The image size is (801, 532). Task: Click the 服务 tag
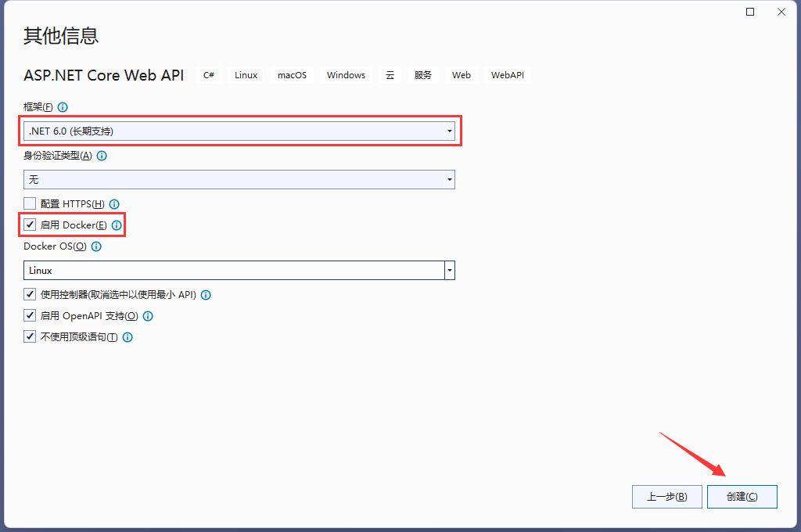click(x=423, y=75)
